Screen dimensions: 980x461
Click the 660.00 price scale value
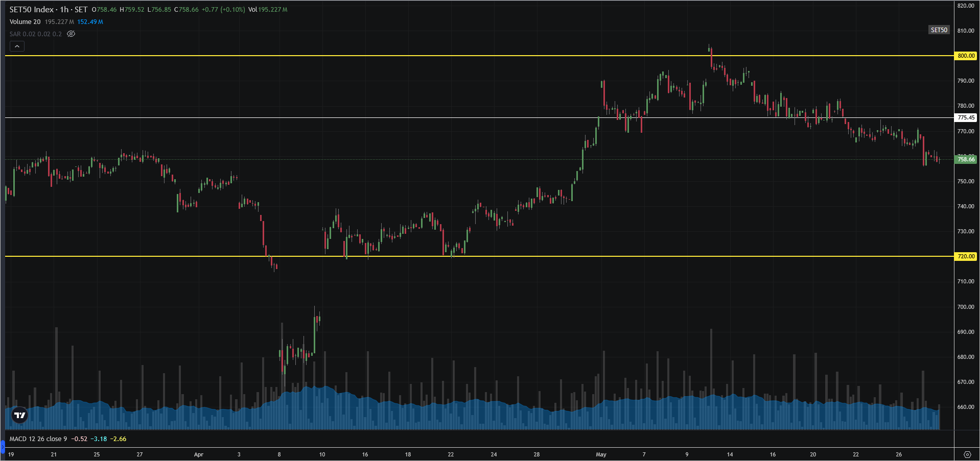click(966, 407)
